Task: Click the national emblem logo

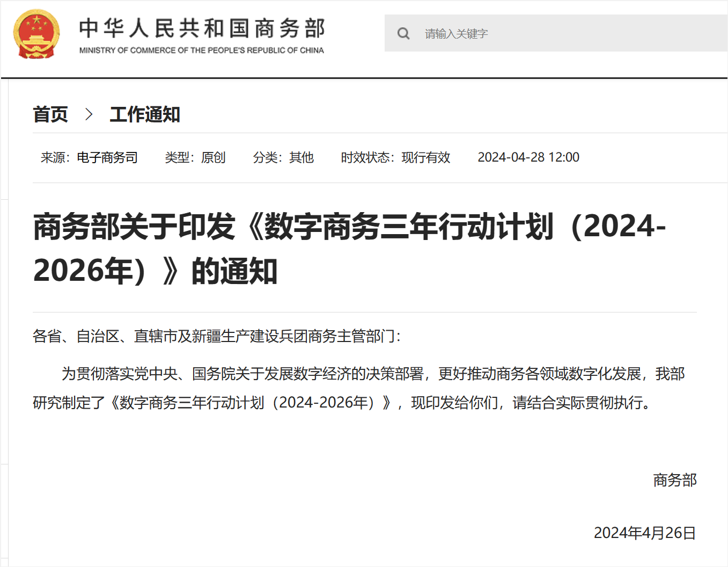Action: 36,34
